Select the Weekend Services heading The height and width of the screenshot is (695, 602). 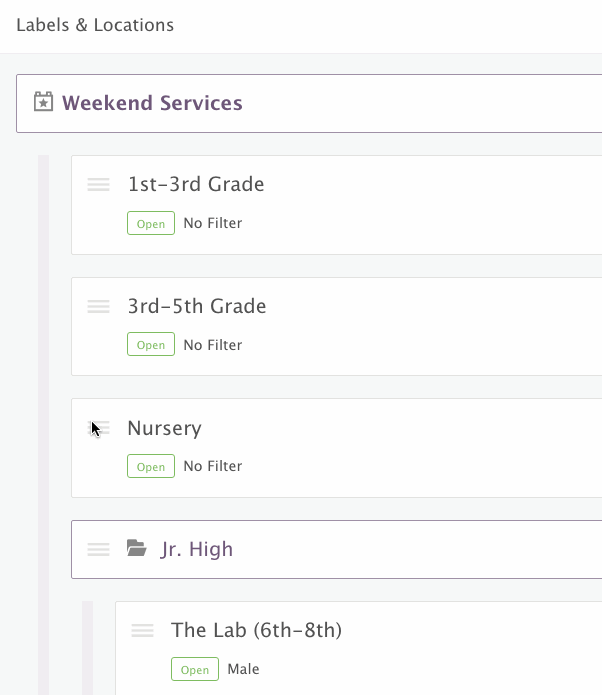pos(152,103)
